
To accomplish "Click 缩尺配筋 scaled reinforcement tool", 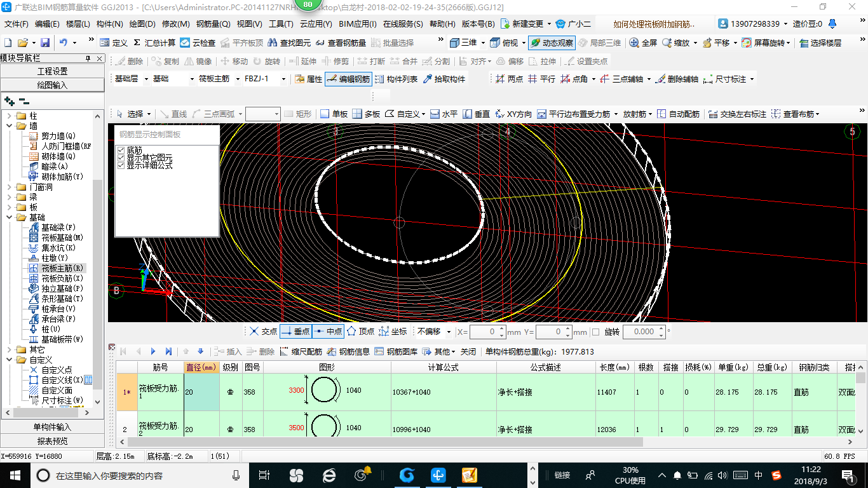I will pyautogui.click(x=301, y=351).
